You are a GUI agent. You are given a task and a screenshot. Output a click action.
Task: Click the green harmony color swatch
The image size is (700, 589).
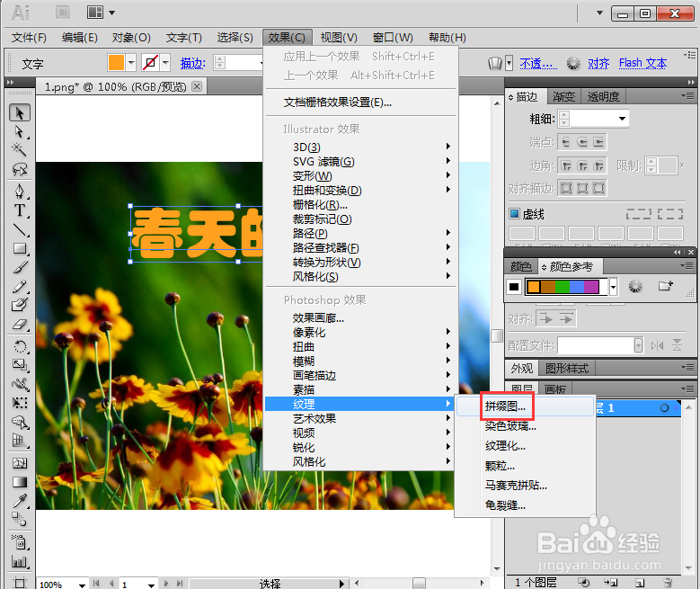pos(562,287)
